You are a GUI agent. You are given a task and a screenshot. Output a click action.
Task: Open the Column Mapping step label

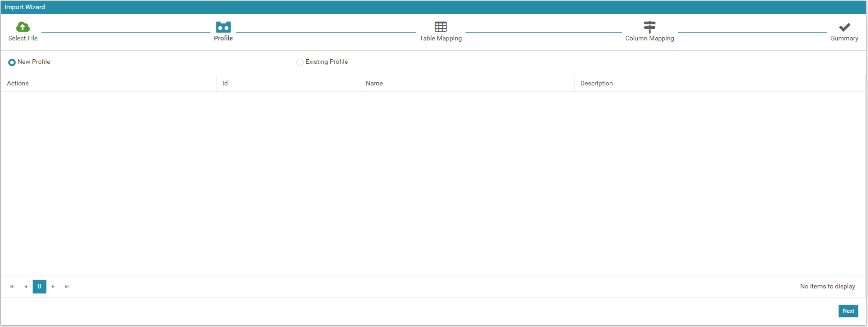(649, 38)
